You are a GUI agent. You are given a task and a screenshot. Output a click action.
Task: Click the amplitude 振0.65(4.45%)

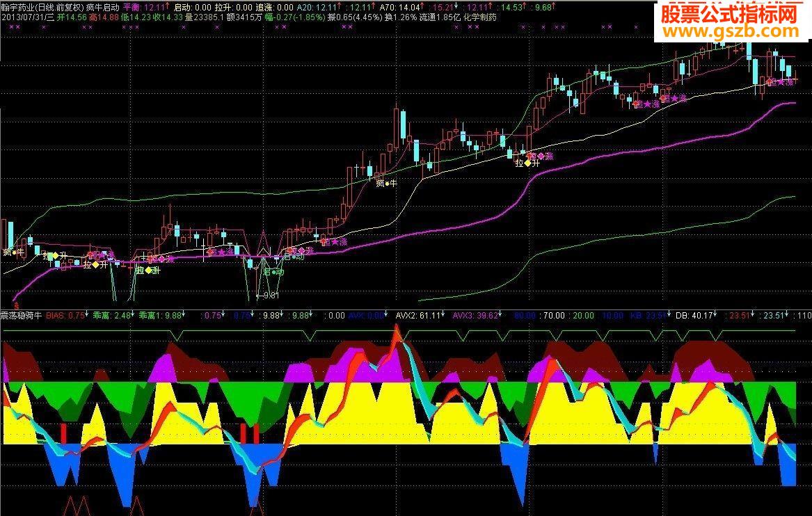click(x=355, y=17)
